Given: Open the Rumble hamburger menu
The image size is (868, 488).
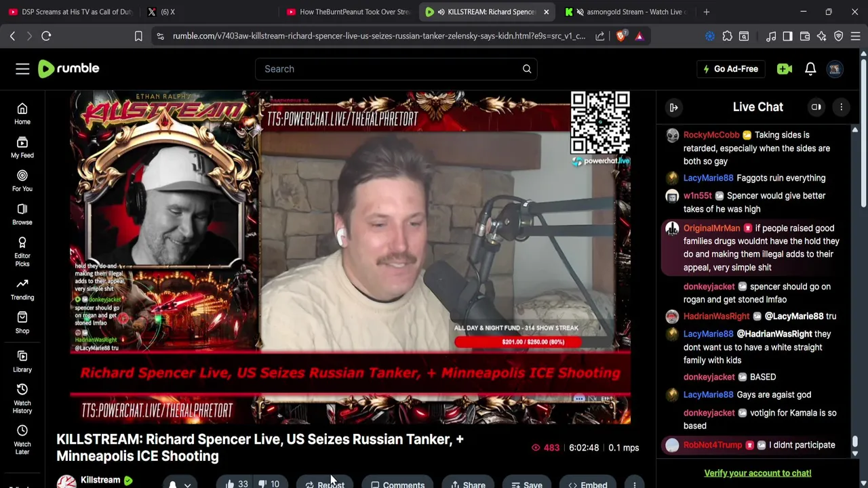Looking at the screenshot, I should point(22,68).
